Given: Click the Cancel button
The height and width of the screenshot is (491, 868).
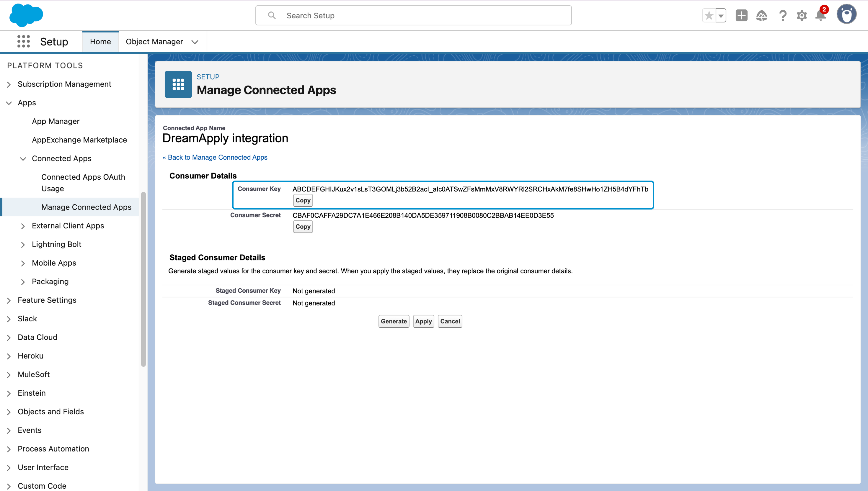Looking at the screenshot, I should pos(450,321).
